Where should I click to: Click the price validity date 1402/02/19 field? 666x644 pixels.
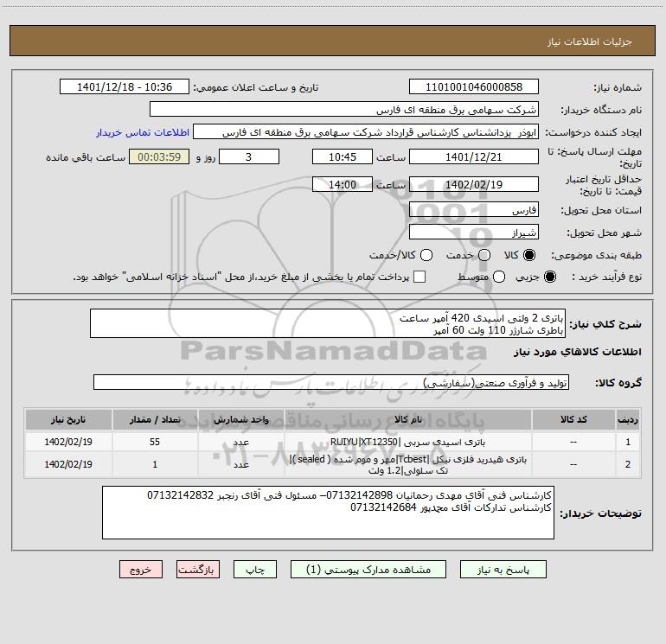click(x=474, y=185)
